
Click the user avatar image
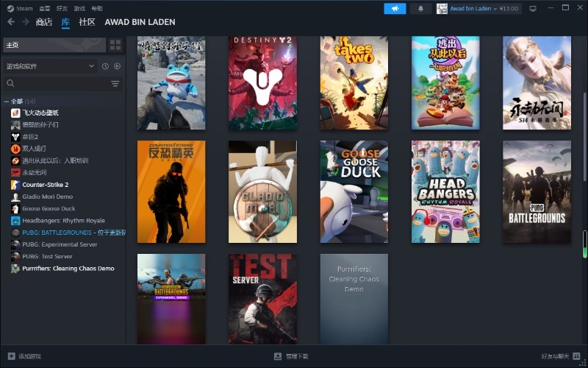(x=442, y=9)
